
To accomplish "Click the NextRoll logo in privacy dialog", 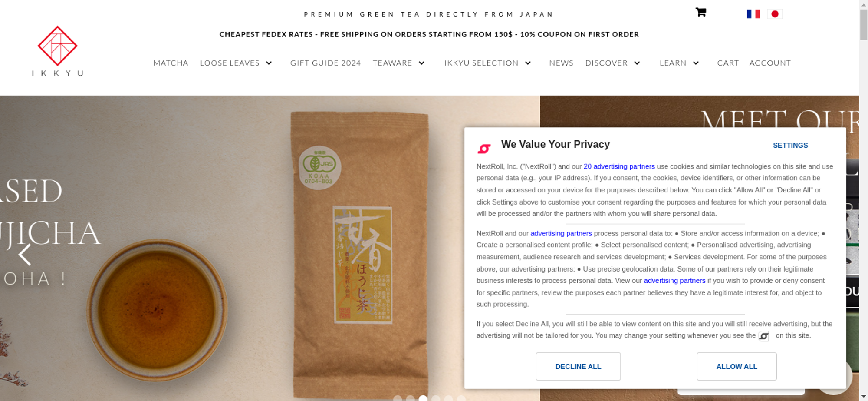I will 484,149.
